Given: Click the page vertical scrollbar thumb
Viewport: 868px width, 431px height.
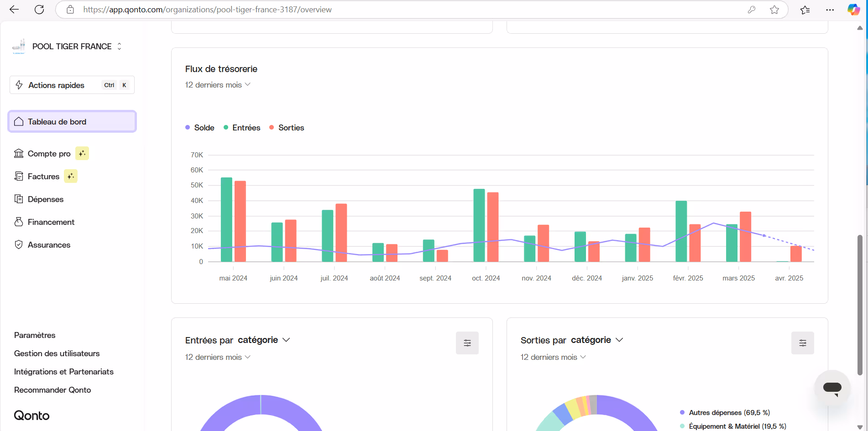Looking at the screenshot, I should [x=860, y=305].
